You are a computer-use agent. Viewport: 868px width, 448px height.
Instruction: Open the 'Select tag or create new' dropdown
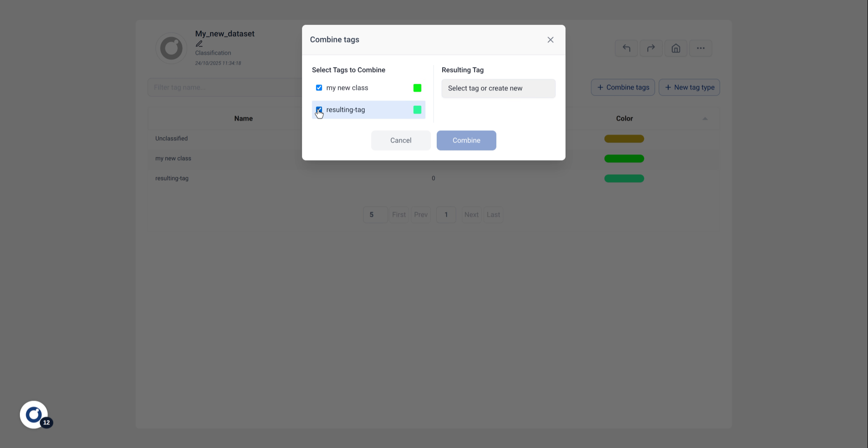point(498,88)
